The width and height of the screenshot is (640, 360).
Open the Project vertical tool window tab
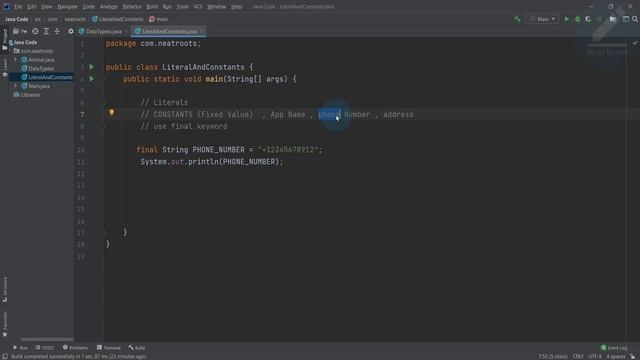[x=5, y=39]
